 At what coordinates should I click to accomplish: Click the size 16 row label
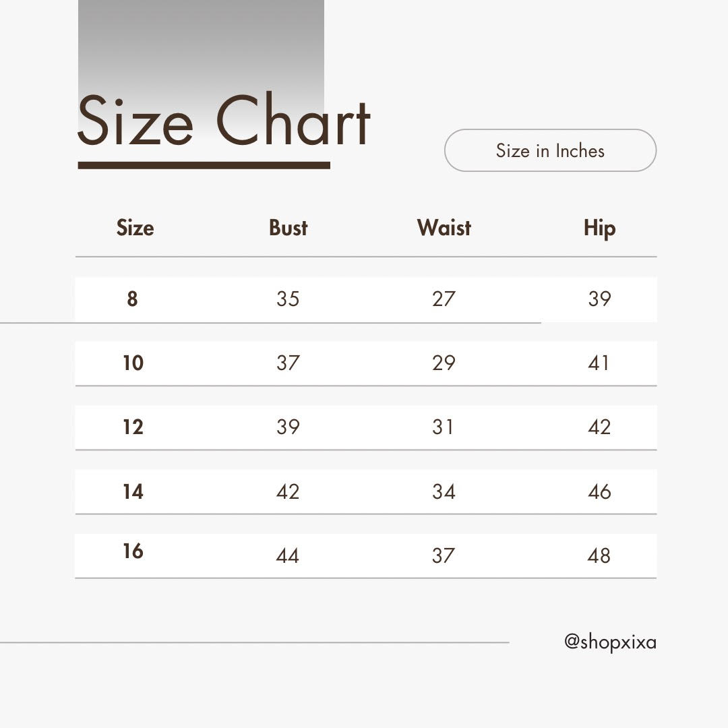pyautogui.click(x=133, y=551)
